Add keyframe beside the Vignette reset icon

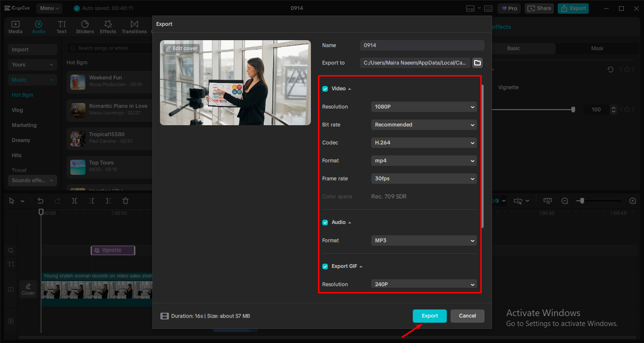coord(627,69)
